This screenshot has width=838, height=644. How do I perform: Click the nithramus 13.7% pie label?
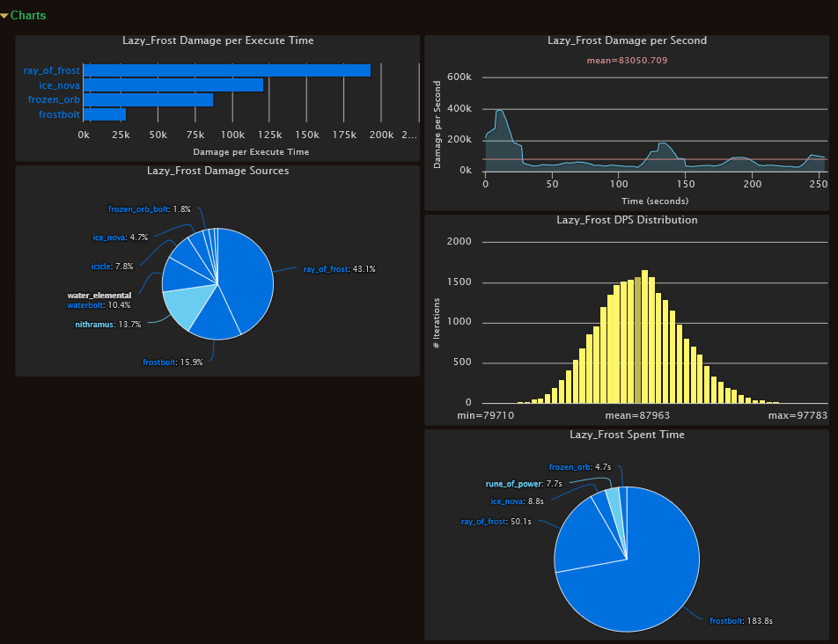(x=108, y=324)
